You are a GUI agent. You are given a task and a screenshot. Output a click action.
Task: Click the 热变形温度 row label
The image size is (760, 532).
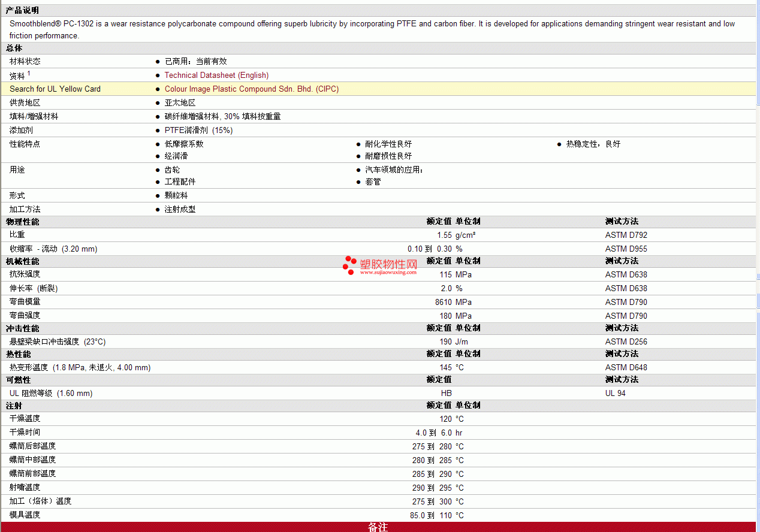click(x=80, y=367)
